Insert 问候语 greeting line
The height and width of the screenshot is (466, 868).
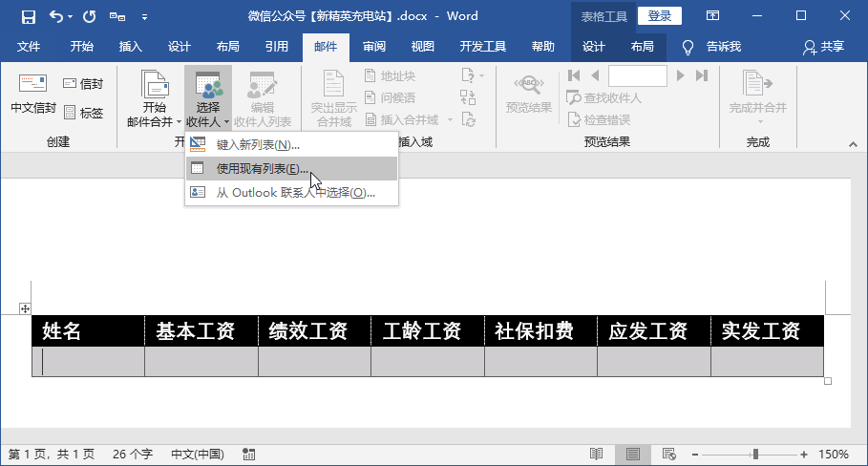pos(390,98)
